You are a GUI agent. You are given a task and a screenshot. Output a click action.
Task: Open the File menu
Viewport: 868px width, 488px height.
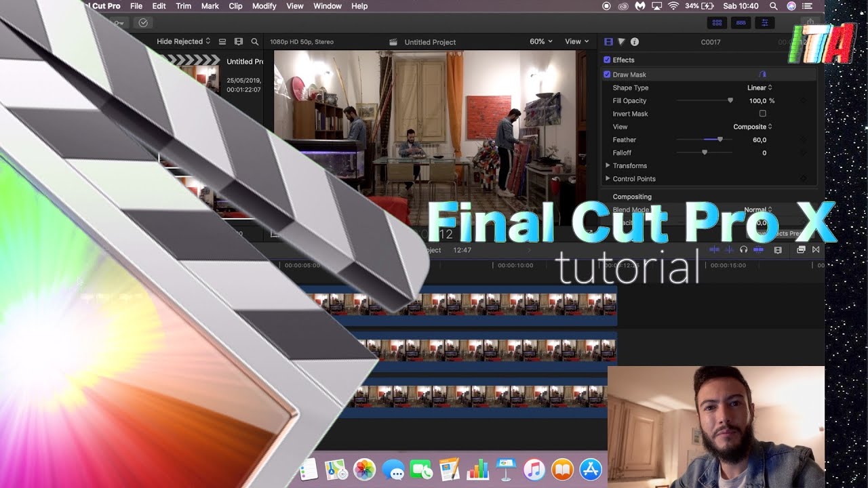(x=136, y=6)
